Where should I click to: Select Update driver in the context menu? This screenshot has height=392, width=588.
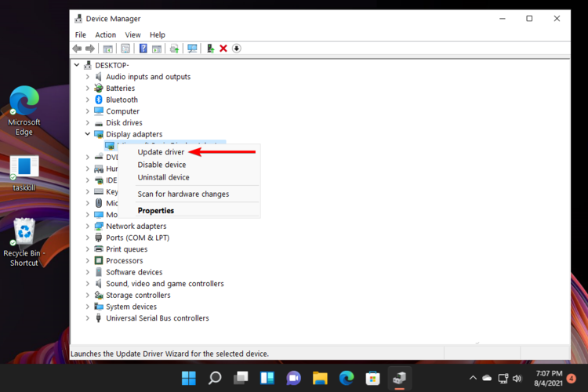161,152
